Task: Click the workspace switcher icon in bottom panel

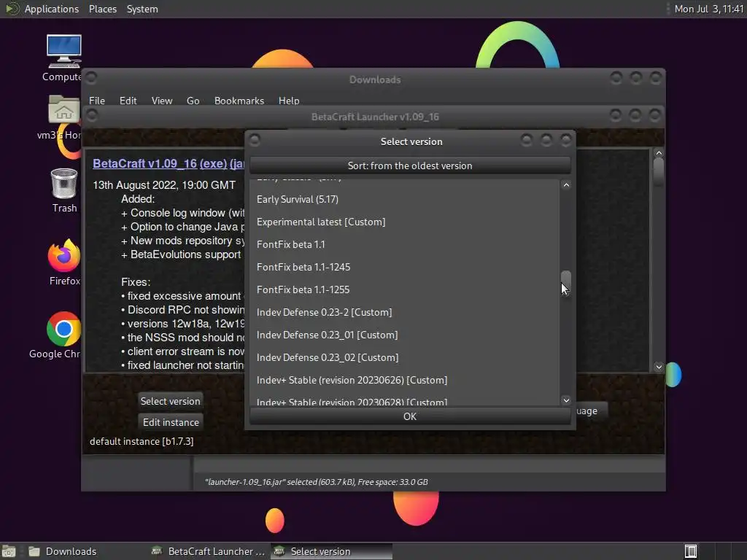Action: [691, 551]
